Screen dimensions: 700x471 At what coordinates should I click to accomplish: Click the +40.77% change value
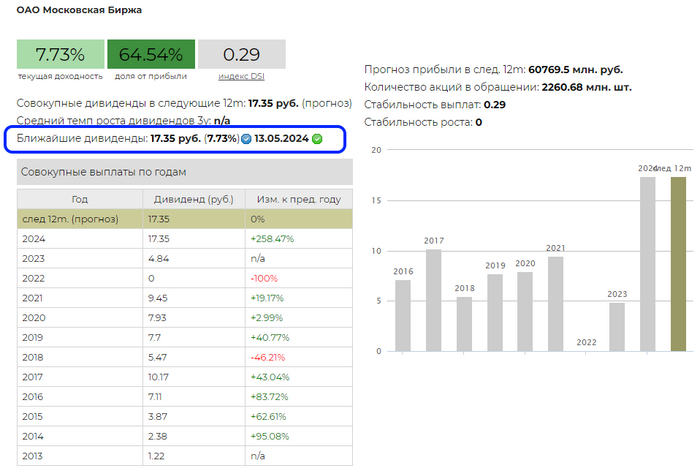pyautogui.click(x=270, y=338)
